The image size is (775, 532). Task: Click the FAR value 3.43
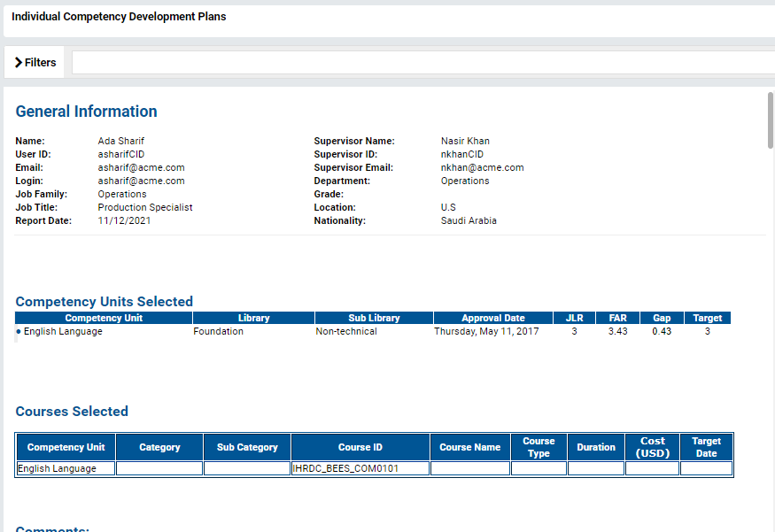click(x=618, y=331)
